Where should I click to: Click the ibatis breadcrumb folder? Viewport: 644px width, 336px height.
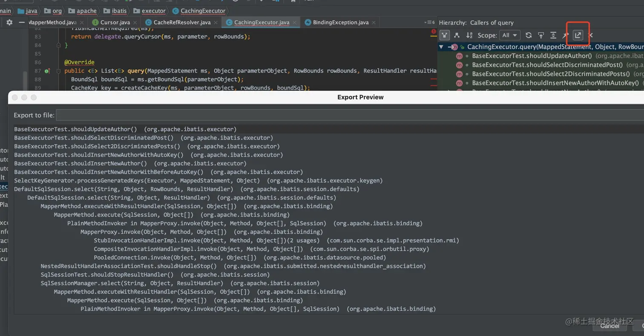(x=115, y=11)
